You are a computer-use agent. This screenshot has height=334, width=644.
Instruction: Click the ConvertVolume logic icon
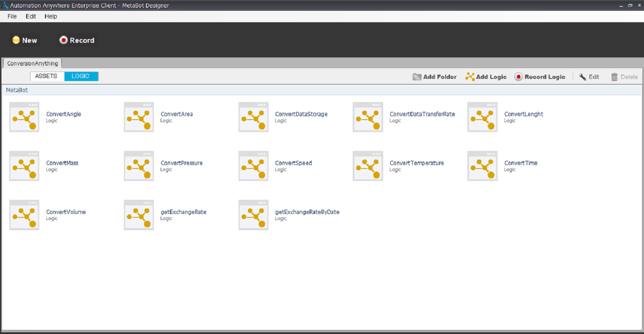(24, 215)
